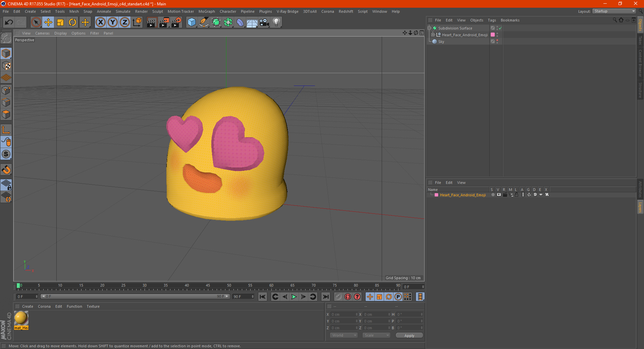Collapse the Subdivision Surface tree node

click(x=429, y=28)
